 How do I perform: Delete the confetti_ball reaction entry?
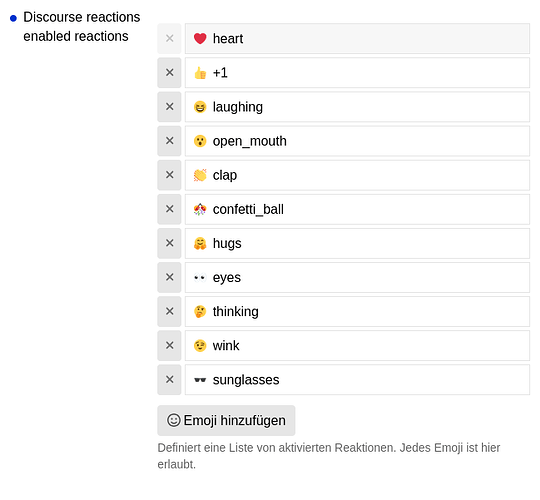click(x=169, y=209)
